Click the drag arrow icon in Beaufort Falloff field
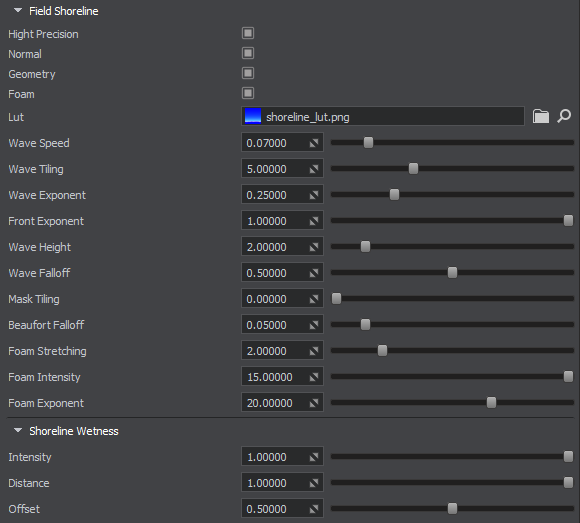The height and width of the screenshot is (523, 580). [x=314, y=325]
